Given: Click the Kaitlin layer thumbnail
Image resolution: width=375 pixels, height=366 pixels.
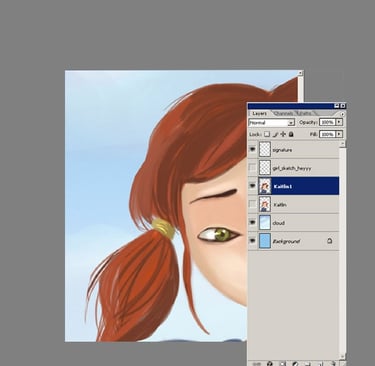Looking at the screenshot, I should [x=265, y=204].
